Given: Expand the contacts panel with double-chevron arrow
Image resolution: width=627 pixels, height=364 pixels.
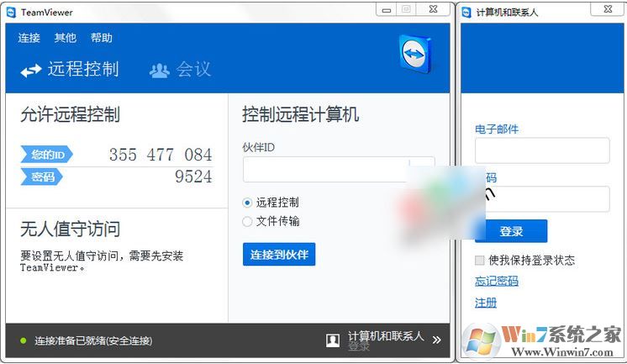Looking at the screenshot, I should [437, 340].
